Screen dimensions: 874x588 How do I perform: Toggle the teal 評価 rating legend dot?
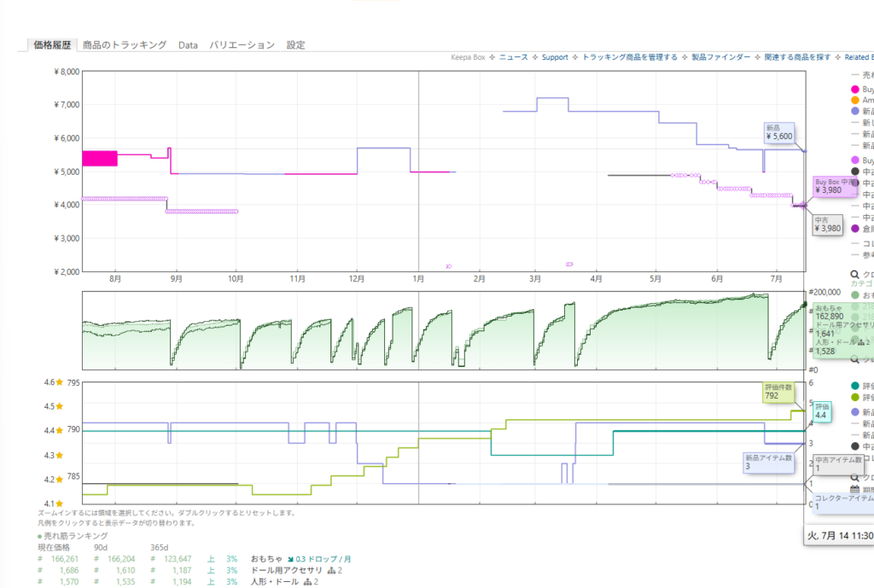(855, 386)
